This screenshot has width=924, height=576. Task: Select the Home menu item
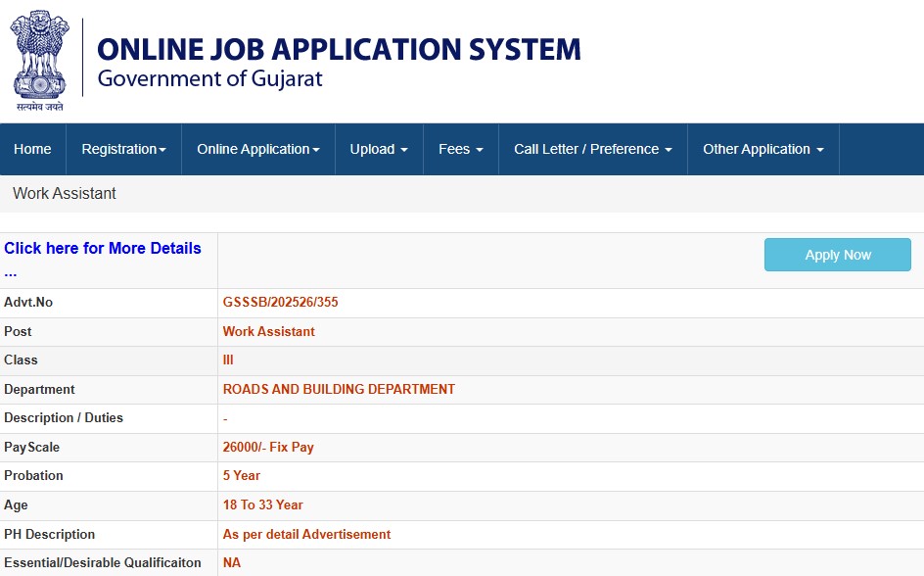click(x=32, y=149)
